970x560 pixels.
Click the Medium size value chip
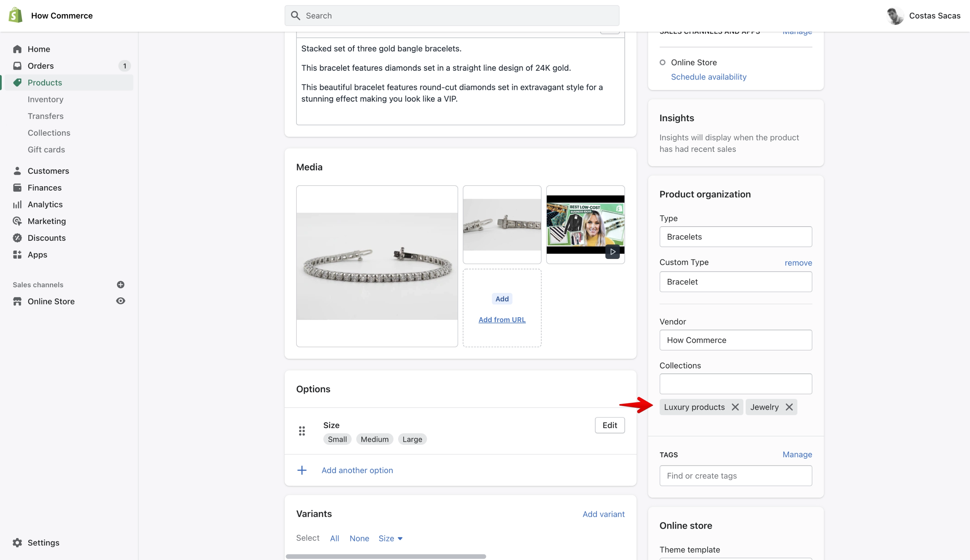click(375, 439)
